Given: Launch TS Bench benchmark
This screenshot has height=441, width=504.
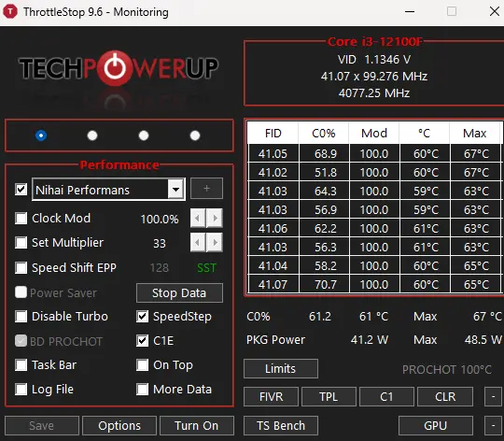Looking at the screenshot, I should (281, 425).
